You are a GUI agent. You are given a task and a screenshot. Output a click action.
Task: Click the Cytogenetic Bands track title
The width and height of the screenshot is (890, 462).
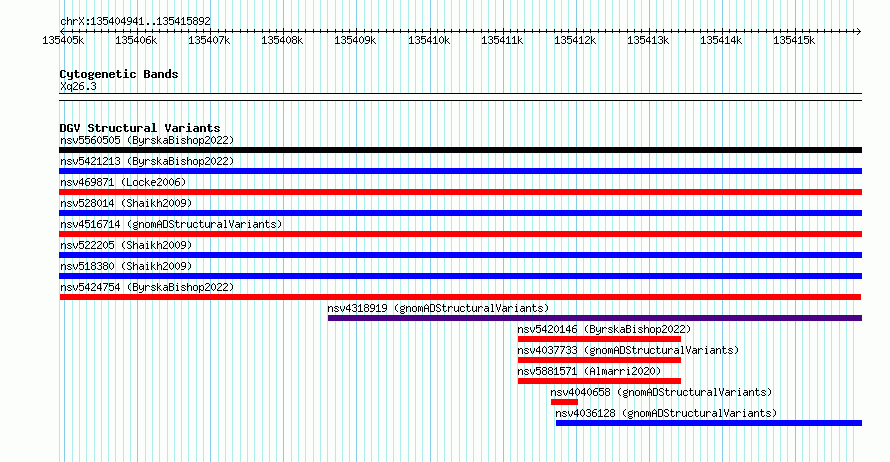click(119, 74)
